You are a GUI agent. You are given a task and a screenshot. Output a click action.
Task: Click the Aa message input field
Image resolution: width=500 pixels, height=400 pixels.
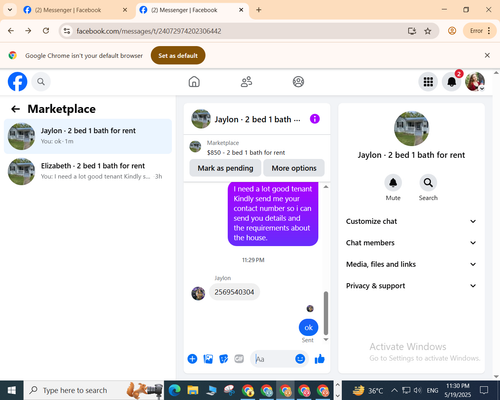point(273,359)
